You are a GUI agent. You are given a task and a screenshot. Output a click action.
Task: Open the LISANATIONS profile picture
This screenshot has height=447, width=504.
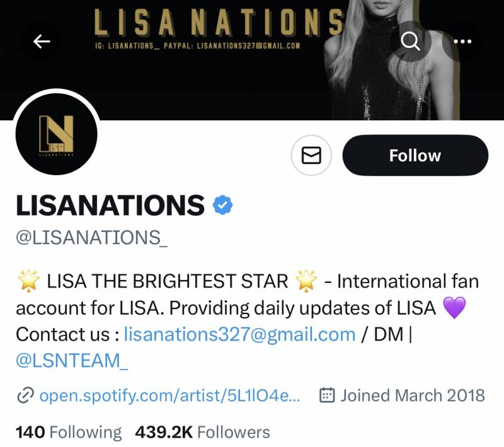tap(56, 134)
